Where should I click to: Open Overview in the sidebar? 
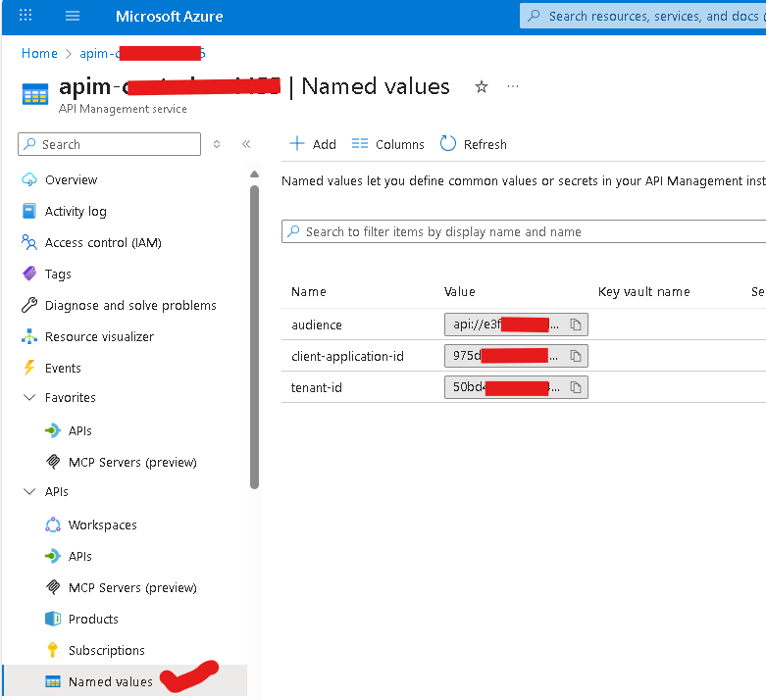(72, 179)
